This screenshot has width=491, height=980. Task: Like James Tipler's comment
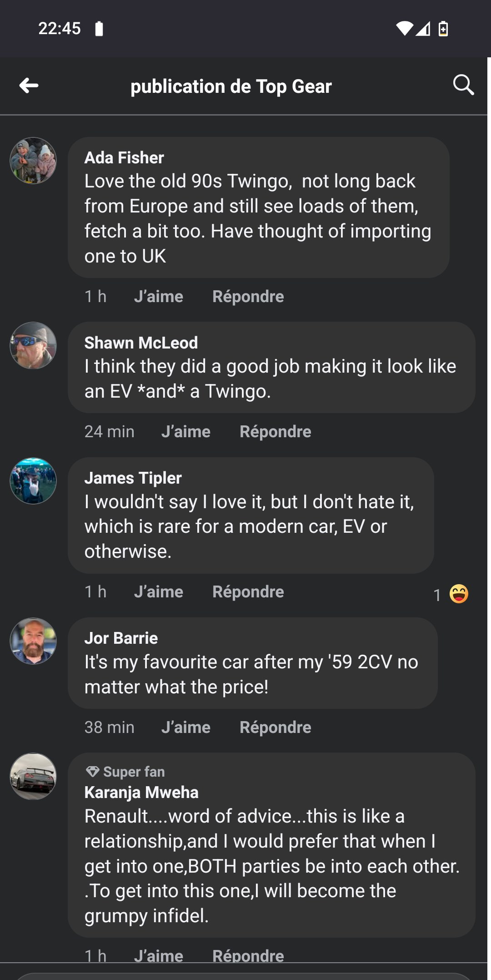(x=158, y=592)
